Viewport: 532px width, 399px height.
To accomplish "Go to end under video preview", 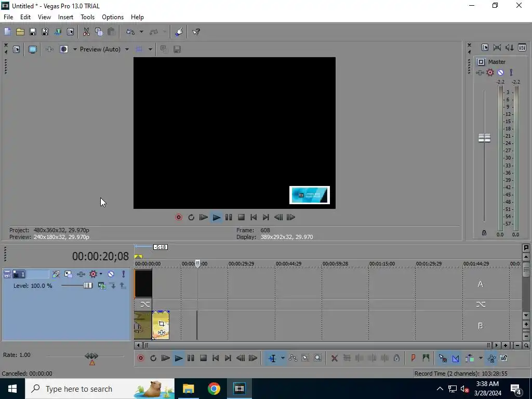I will tap(266, 217).
